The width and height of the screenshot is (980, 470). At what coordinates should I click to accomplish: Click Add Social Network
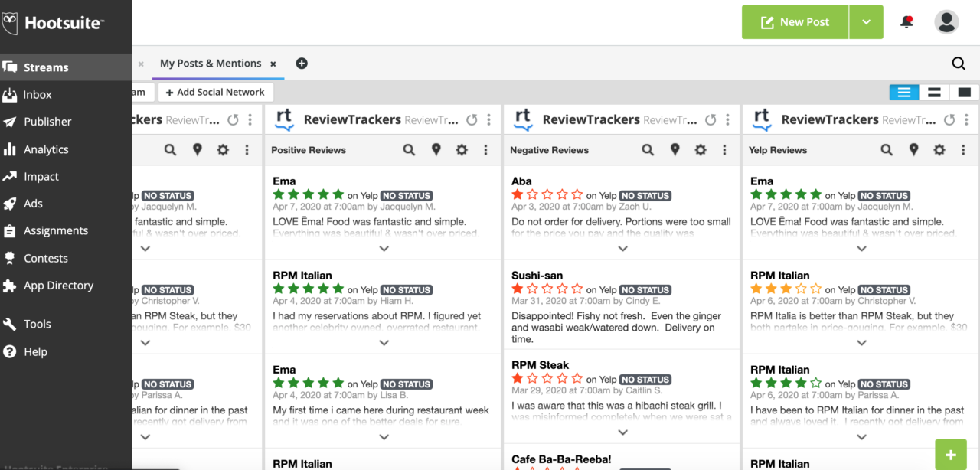pos(215,91)
